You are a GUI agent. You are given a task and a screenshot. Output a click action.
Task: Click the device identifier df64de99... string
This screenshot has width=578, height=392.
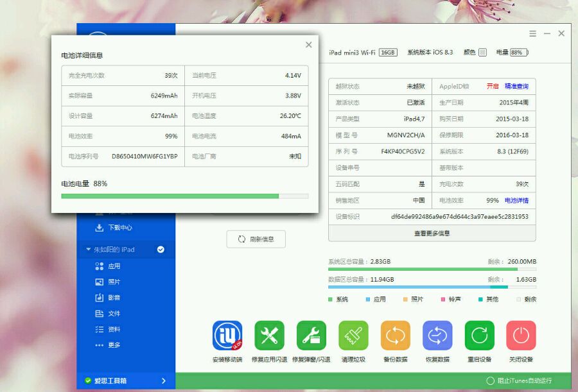tap(460, 217)
